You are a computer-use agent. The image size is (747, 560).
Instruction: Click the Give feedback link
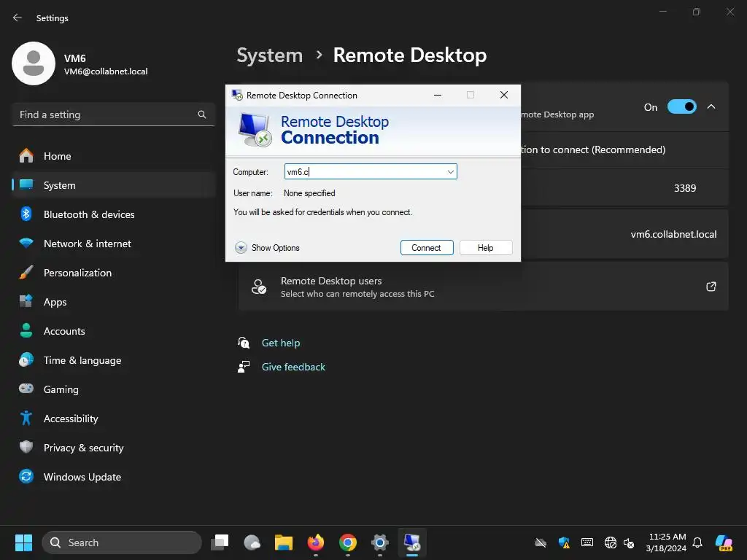(293, 367)
